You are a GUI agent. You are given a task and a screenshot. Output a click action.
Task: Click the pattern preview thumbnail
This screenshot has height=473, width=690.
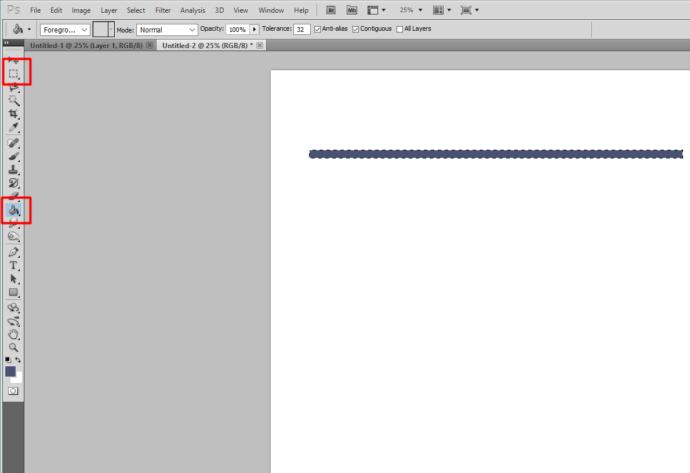[100, 29]
